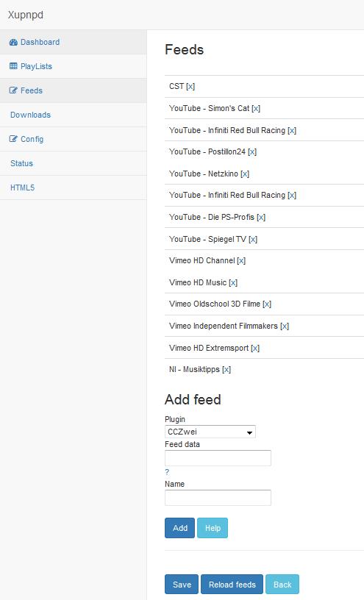Delete the NI - Musiktipps feed
The image size is (364, 600).
coord(226,370)
